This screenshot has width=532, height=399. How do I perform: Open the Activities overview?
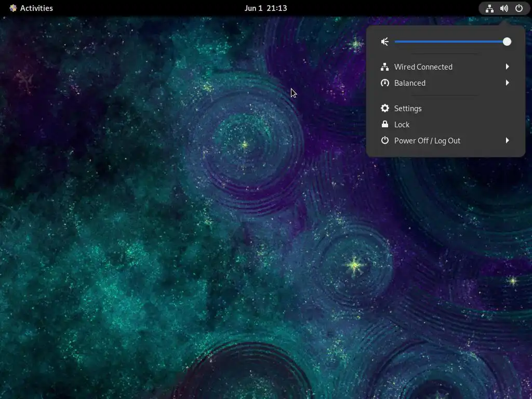click(x=31, y=8)
